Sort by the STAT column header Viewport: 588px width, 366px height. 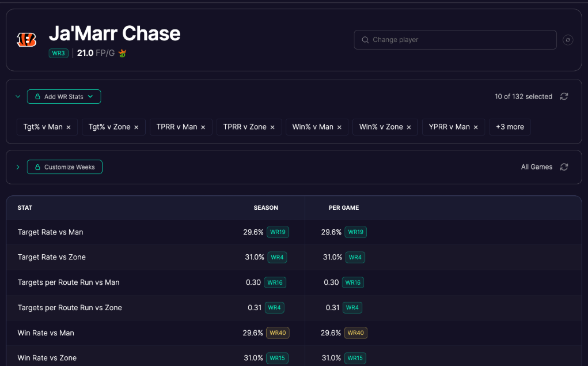tap(25, 207)
